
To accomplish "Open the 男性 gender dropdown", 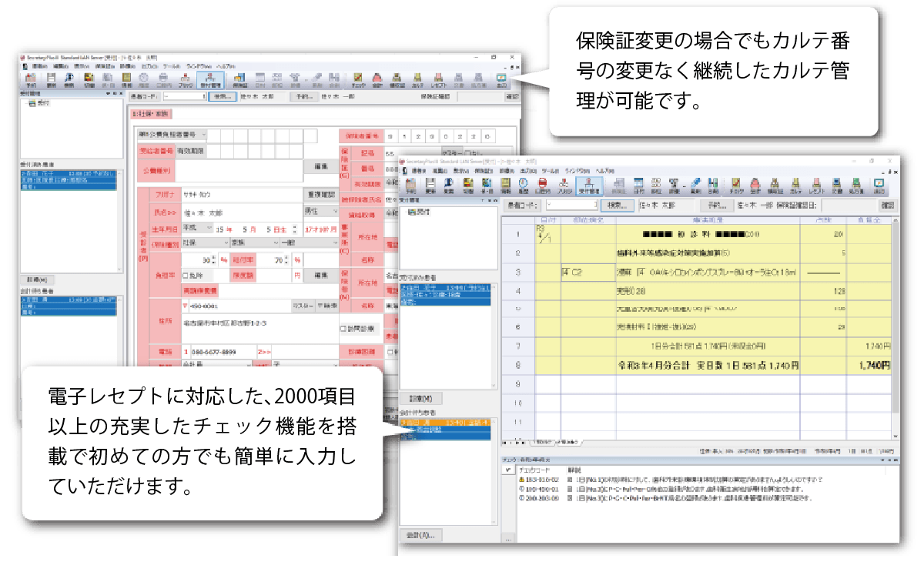I will tap(320, 211).
